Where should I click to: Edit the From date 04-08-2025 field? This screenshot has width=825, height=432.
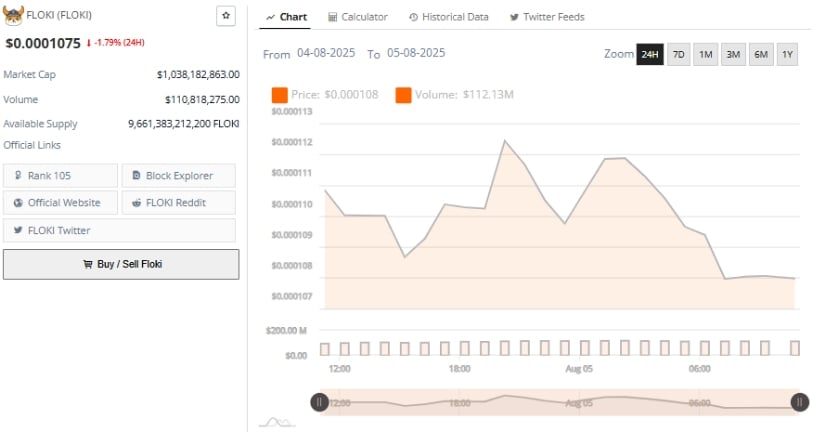326,53
